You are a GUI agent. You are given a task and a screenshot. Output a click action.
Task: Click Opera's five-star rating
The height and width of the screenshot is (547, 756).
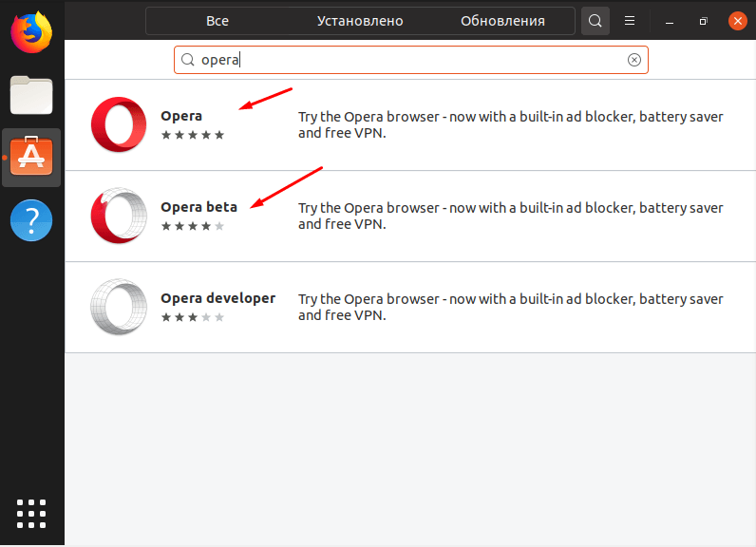[193, 135]
